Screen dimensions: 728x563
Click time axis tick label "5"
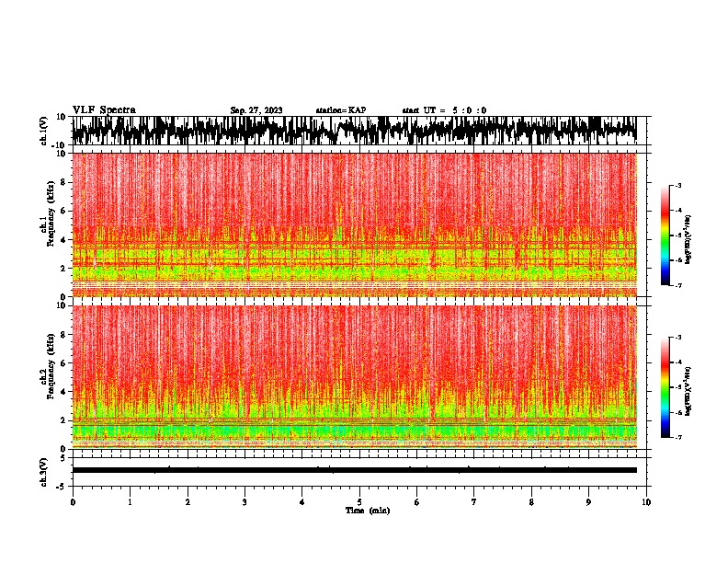359,502
